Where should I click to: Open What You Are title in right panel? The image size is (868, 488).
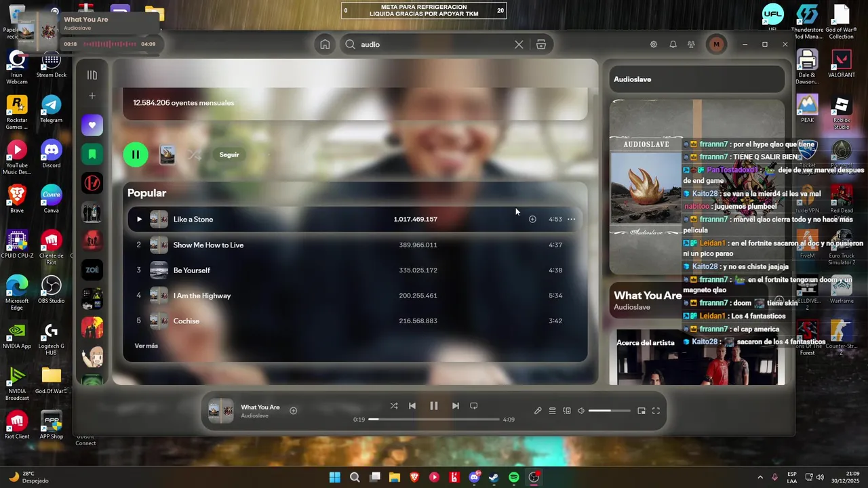648,296
